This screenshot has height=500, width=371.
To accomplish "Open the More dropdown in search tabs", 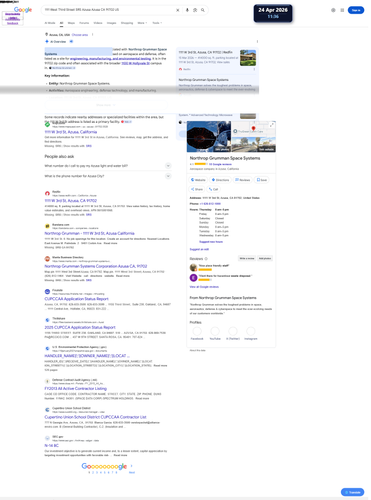I will click(143, 23).
